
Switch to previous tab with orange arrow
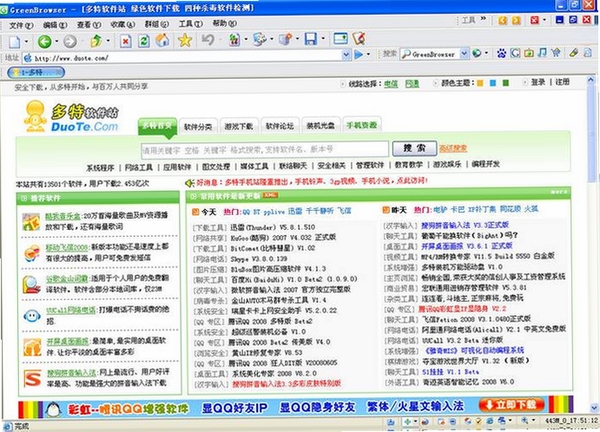[503, 20]
